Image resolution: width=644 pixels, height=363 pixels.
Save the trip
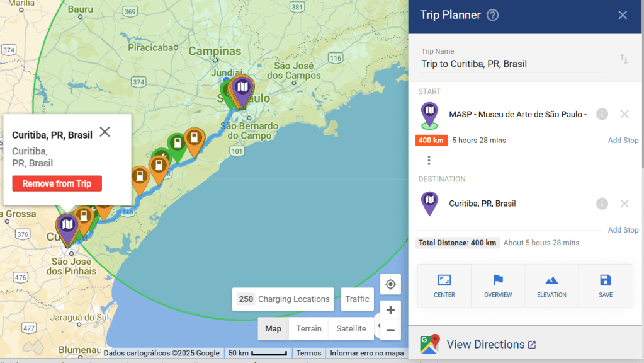click(x=606, y=285)
